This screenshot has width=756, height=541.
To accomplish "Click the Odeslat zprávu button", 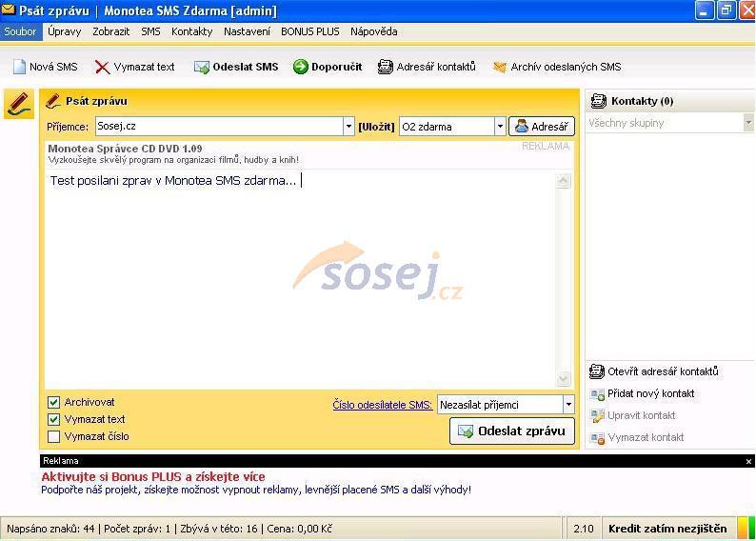I will coord(512,431).
